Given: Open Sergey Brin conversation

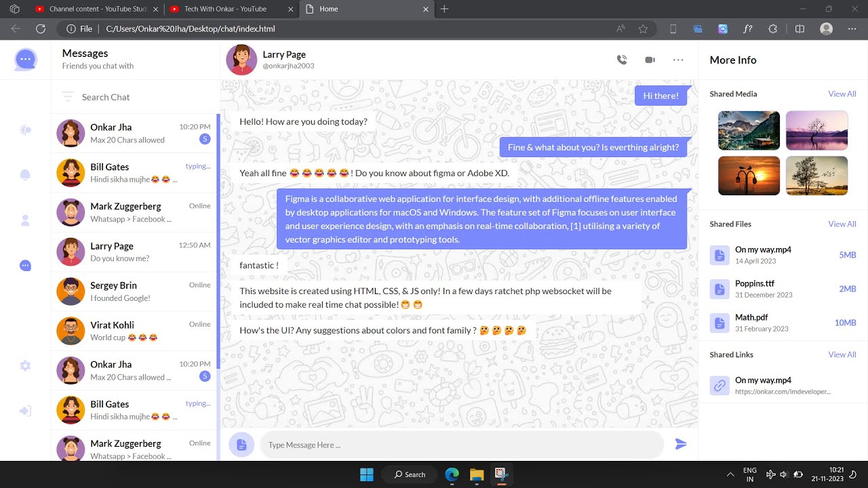Looking at the screenshot, I should (134, 291).
